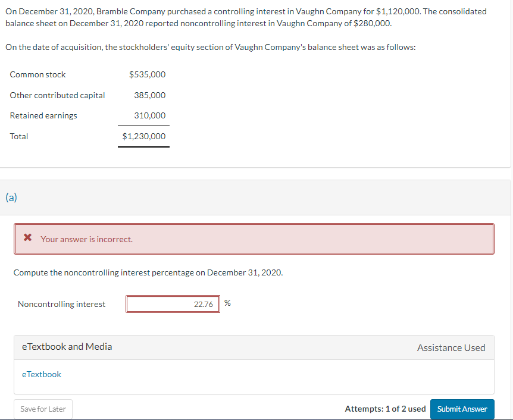Click the Common stock row label
This screenshot has height=420, width=513.
(x=37, y=74)
